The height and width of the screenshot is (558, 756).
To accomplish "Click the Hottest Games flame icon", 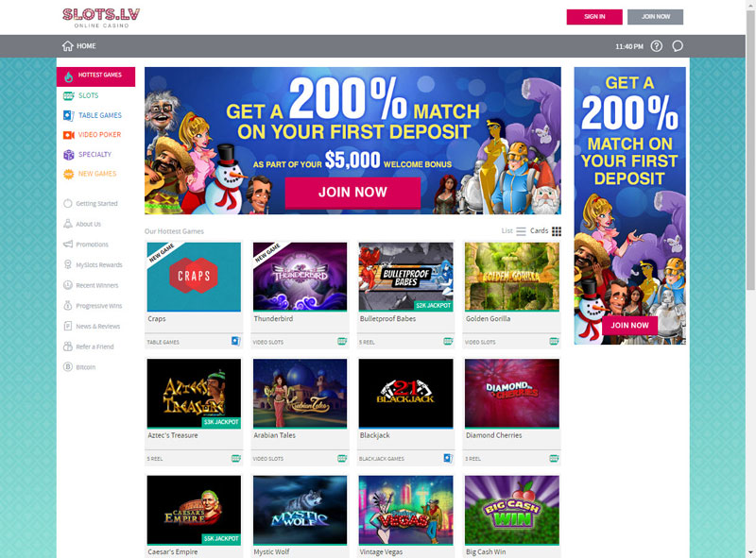I will point(68,76).
